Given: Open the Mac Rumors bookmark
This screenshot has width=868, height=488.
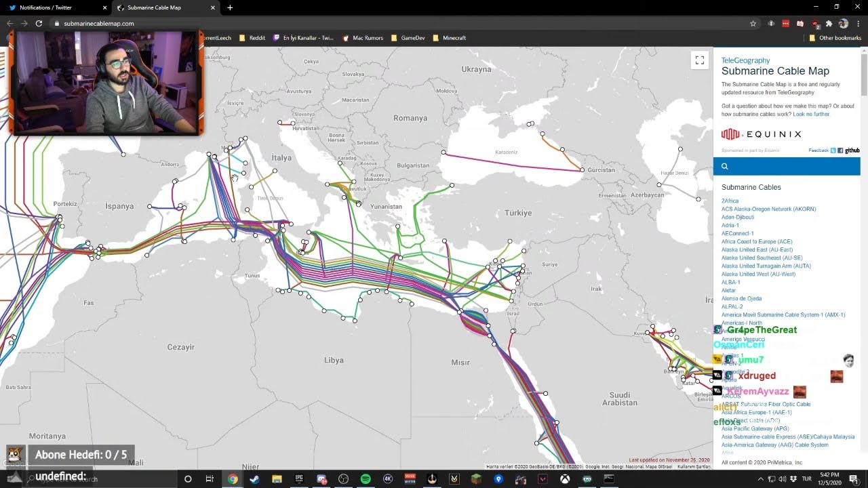Looking at the screenshot, I should pos(363,38).
